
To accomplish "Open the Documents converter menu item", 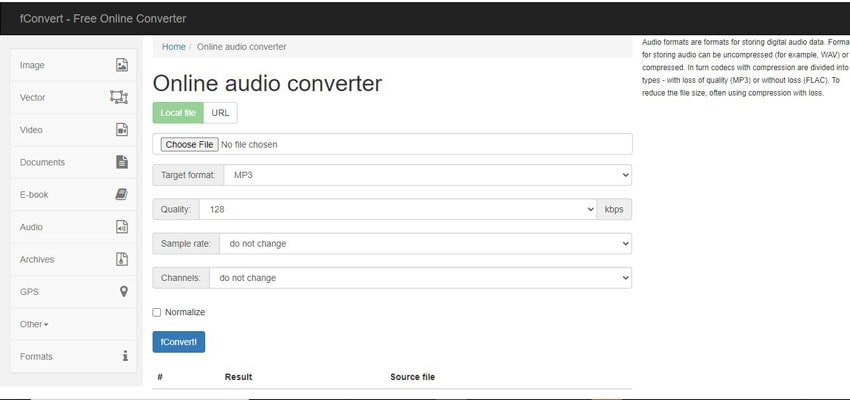I will [73, 162].
